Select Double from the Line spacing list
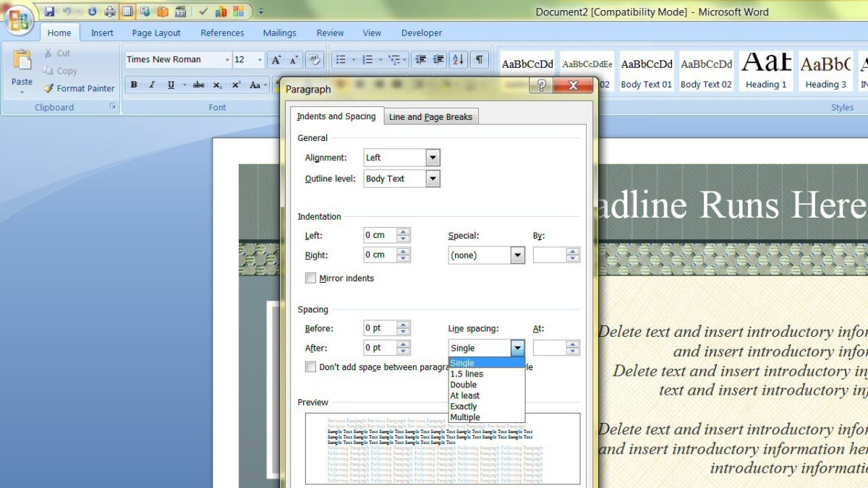868x488 pixels. [463, 385]
